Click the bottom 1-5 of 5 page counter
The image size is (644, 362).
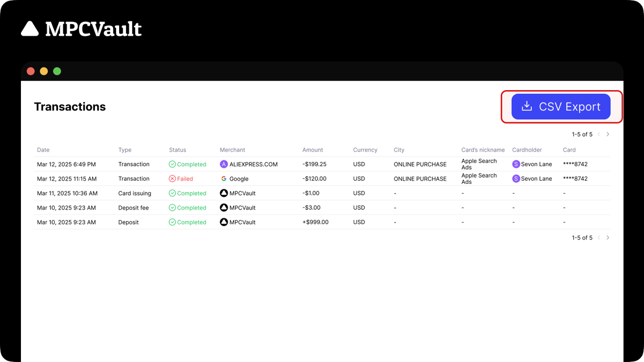(582, 238)
